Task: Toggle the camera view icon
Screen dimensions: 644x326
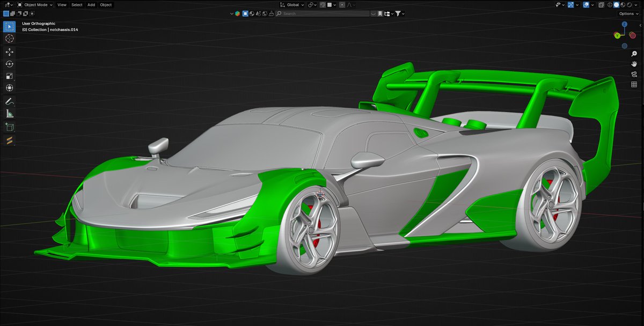Action: pyautogui.click(x=634, y=74)
